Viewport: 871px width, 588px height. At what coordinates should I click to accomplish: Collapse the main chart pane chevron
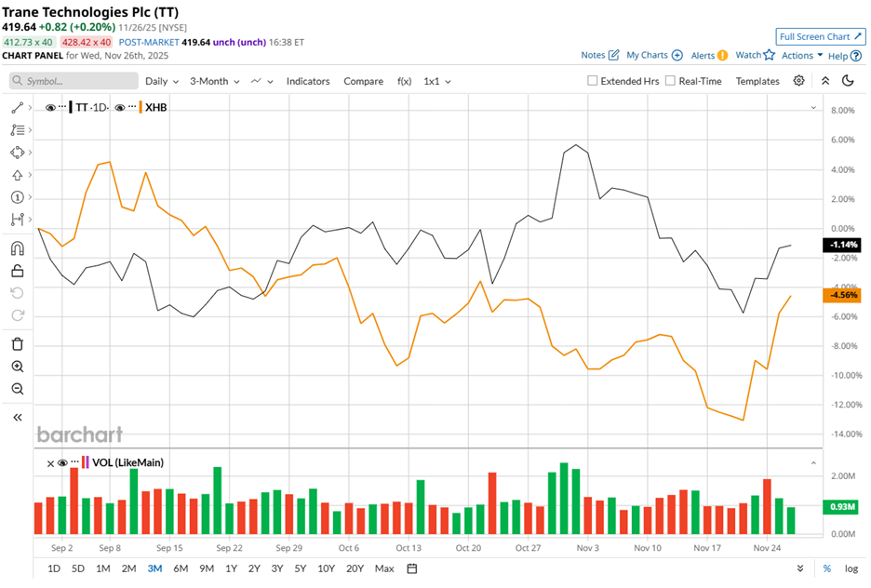point(813,108)
